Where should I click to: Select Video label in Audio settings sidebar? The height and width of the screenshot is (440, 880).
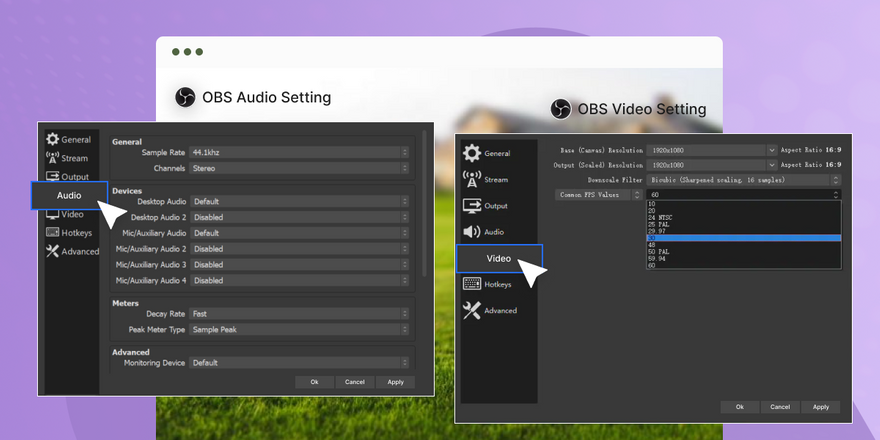coord(72,214)
